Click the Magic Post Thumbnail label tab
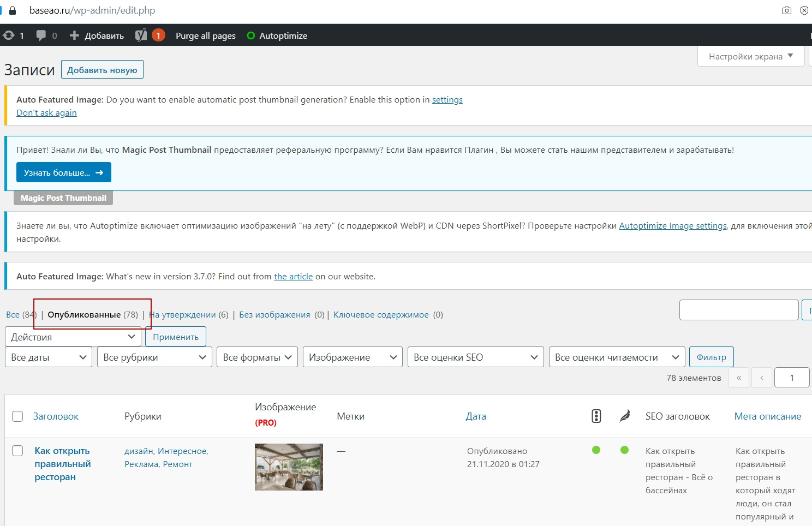812x526 pixels. (x=63, y=198)
